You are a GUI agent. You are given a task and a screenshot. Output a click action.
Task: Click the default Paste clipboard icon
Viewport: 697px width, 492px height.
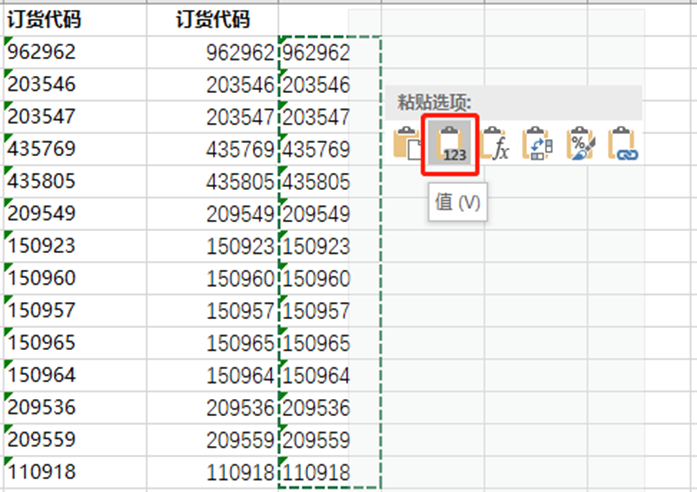point(407,144)
